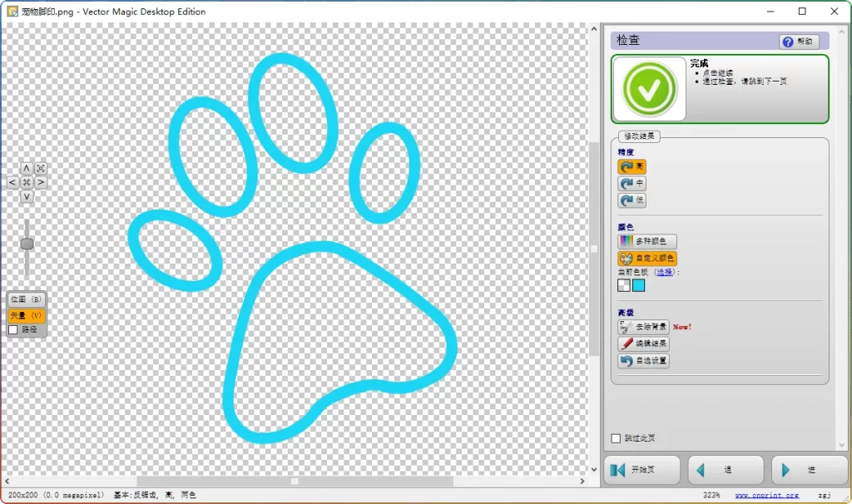
Task: Choose the multiple colors (多种颜色) option
Action: point(646,241)
